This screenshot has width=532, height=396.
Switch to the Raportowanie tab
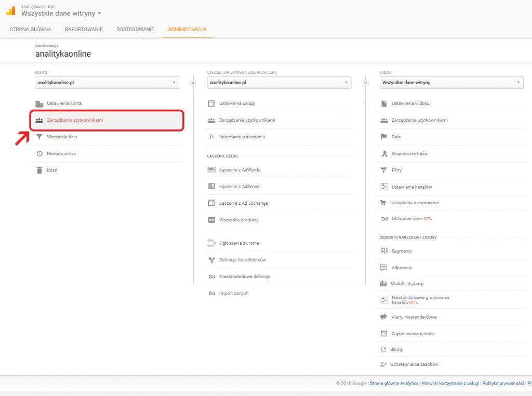click(84, 29)
